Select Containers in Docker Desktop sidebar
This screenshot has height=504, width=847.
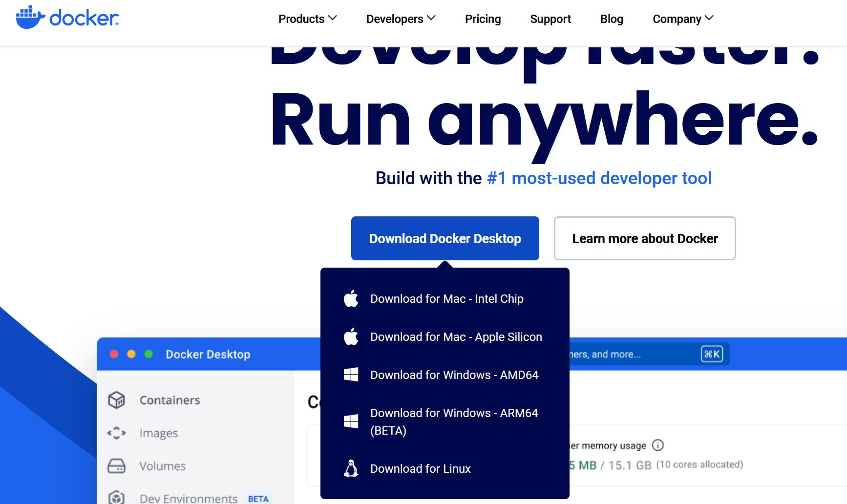pyautogui.click(x=170, y=400)
